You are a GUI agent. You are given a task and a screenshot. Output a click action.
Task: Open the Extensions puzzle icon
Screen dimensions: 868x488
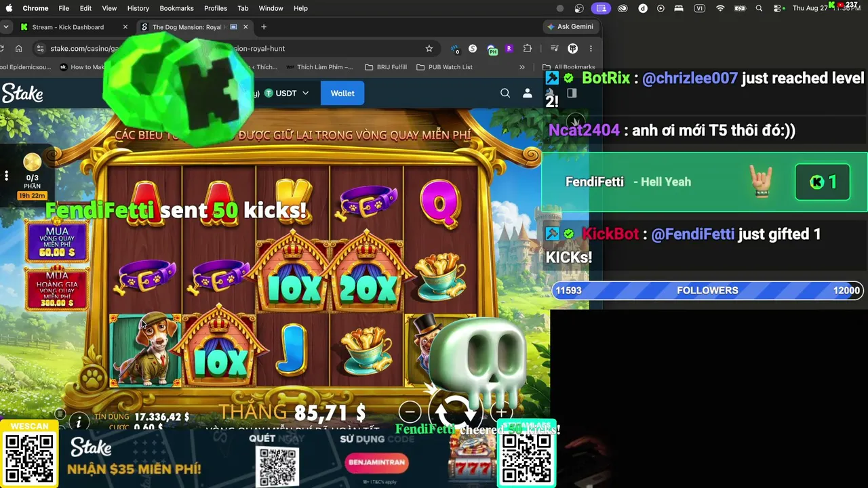[527, 48]
